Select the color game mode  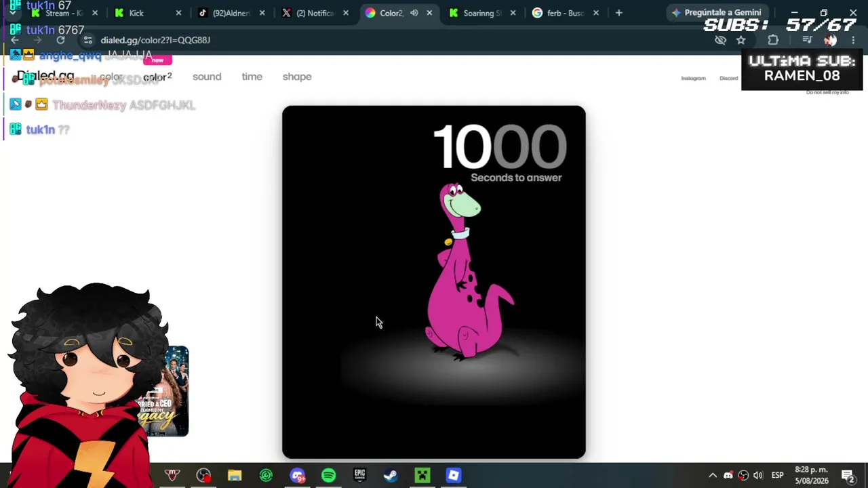[x=111, y=77]
